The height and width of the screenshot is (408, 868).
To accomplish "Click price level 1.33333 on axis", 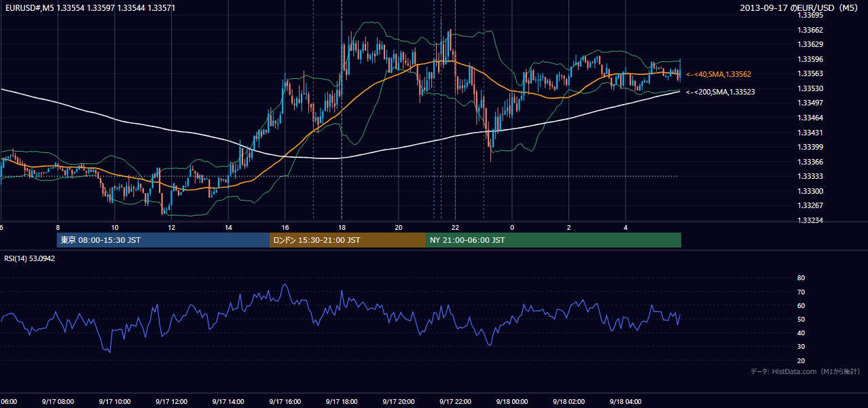I will (810, 176).
